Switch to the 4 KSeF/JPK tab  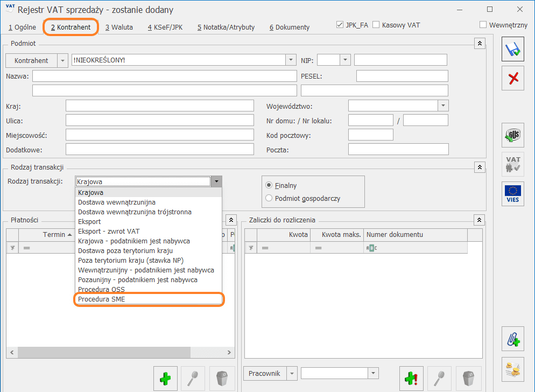pos(165,27)
